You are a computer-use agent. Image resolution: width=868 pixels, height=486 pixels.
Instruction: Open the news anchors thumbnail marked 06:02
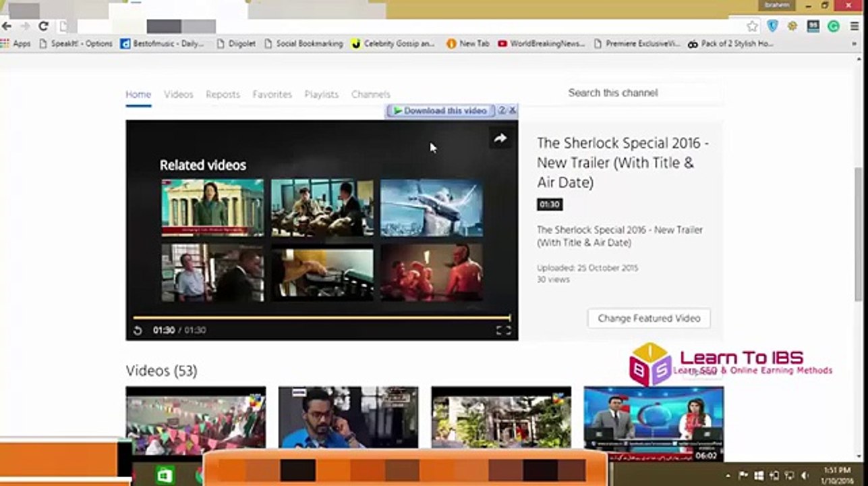click(x=654, y=424)
